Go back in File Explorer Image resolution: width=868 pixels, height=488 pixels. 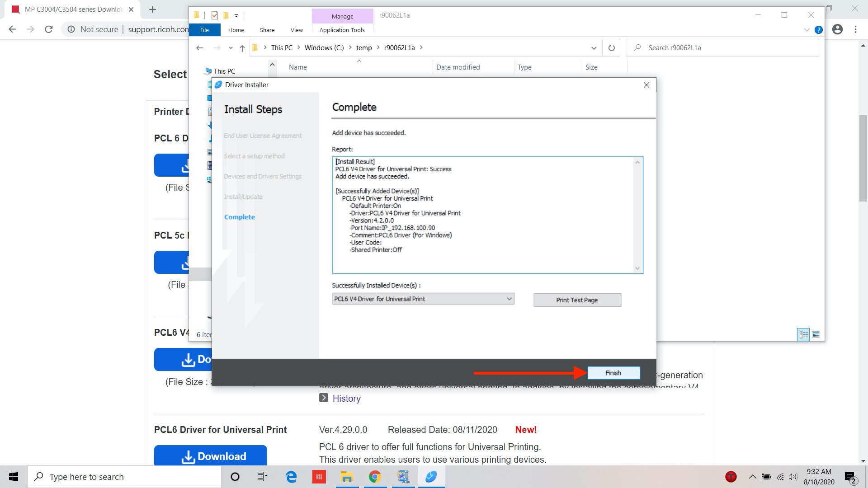point(199,48)
